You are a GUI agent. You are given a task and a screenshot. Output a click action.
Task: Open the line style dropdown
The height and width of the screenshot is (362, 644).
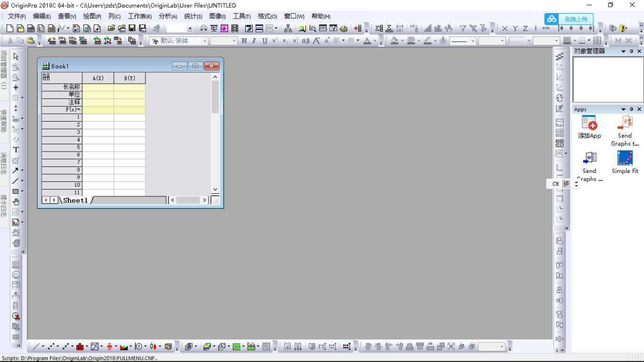[x=472, y=41]
